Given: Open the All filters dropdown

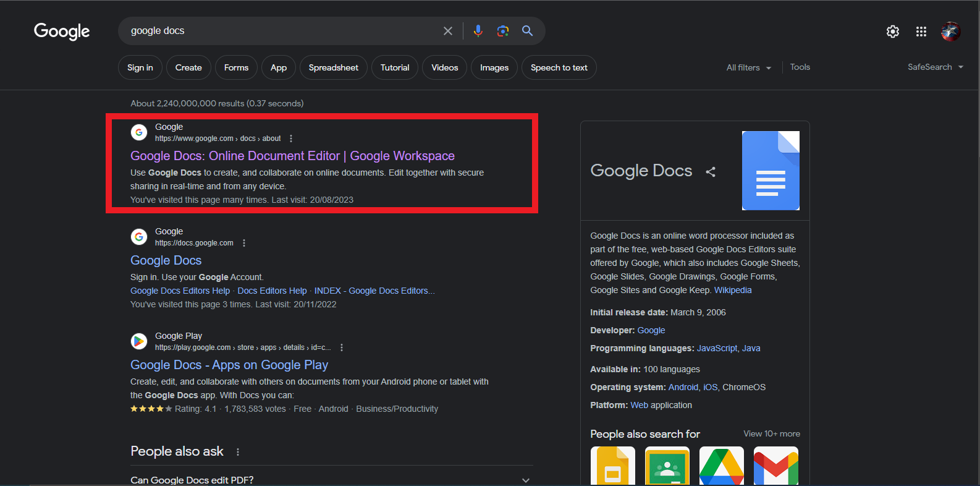Looking at the screenshot, I should point(749,67).
